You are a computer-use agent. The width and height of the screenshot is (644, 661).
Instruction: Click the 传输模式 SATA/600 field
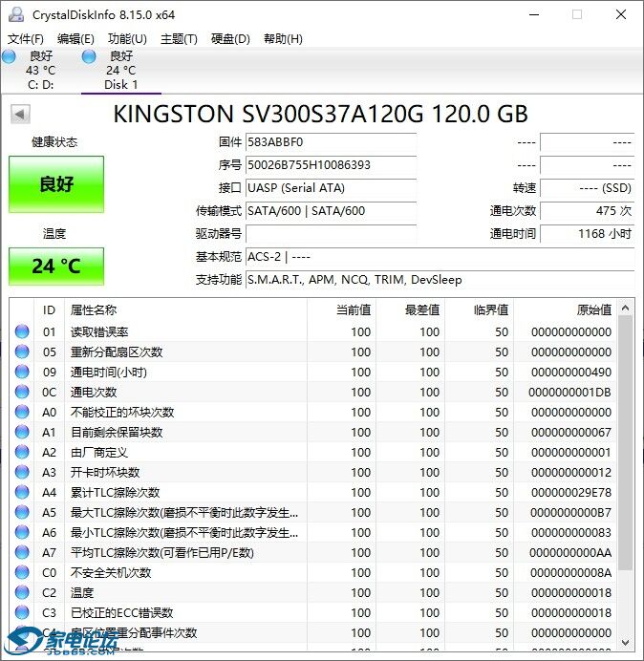pyautogui.click(x=331, y=211)
